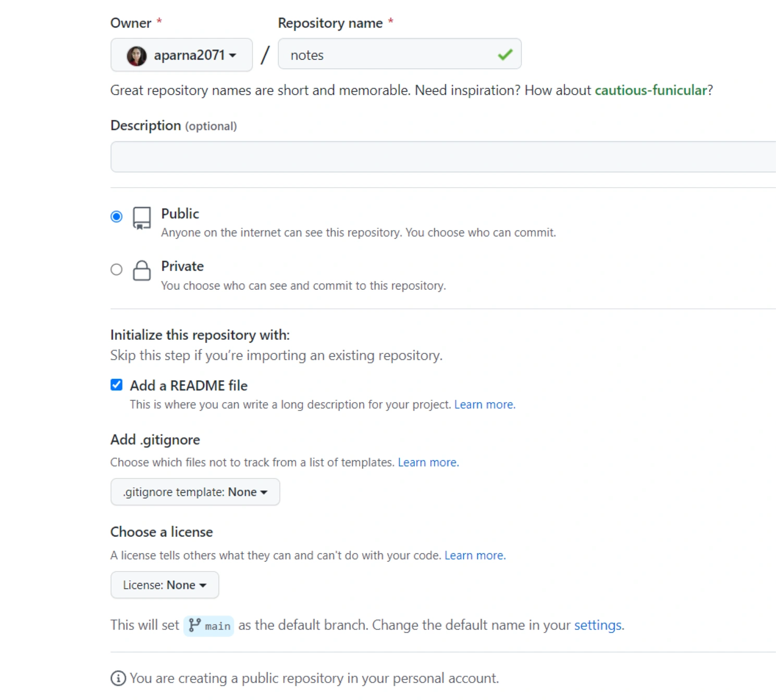Use the cautious-funicular name suggestion
The width and height of the screenshot is (776, 700).
(650, 90)
